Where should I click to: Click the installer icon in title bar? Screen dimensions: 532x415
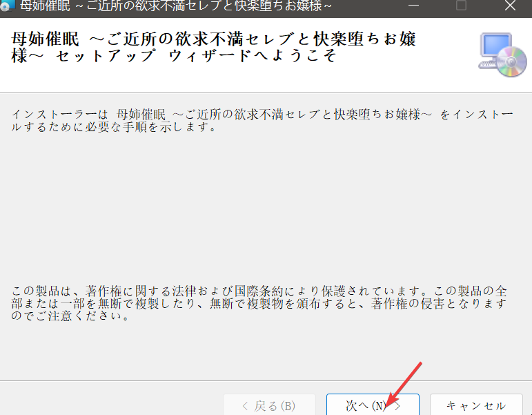8,5
